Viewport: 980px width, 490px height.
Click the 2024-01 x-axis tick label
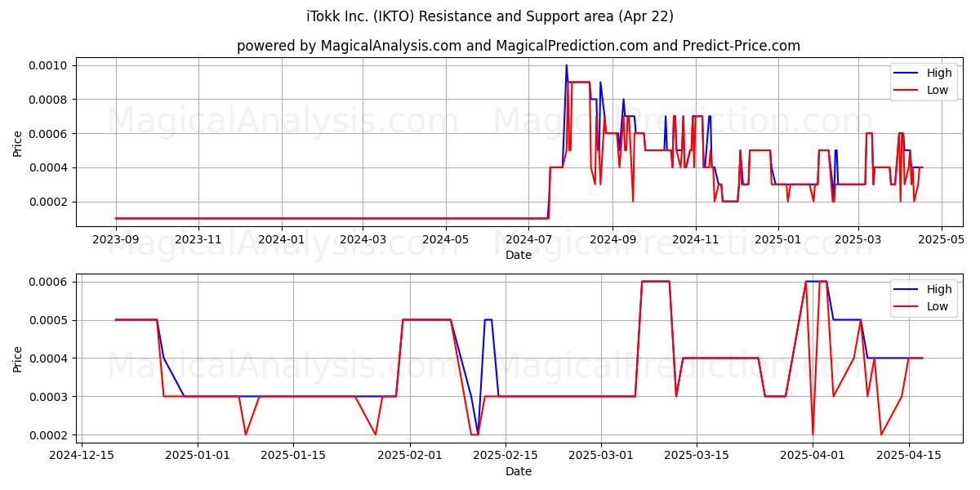click(x=282, y=239)
